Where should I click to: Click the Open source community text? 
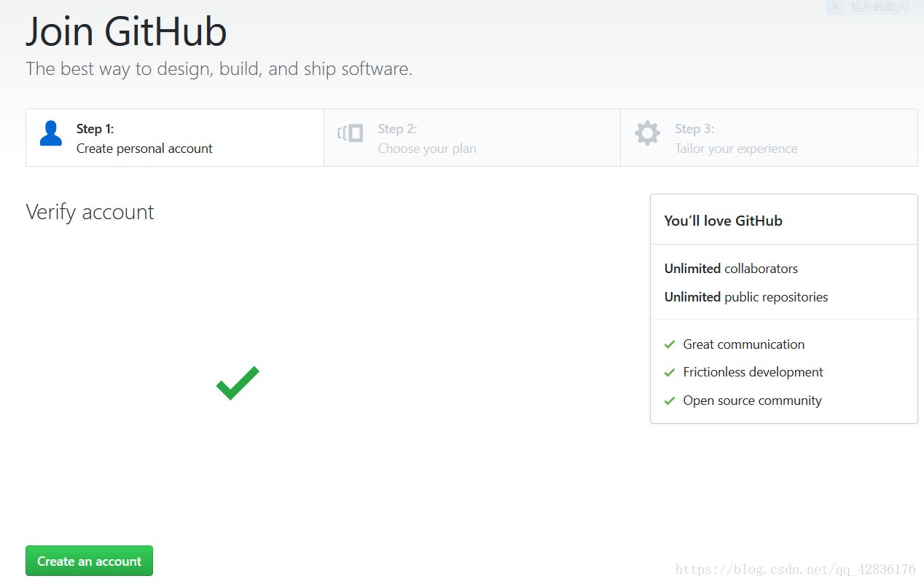tap(753, 400)
